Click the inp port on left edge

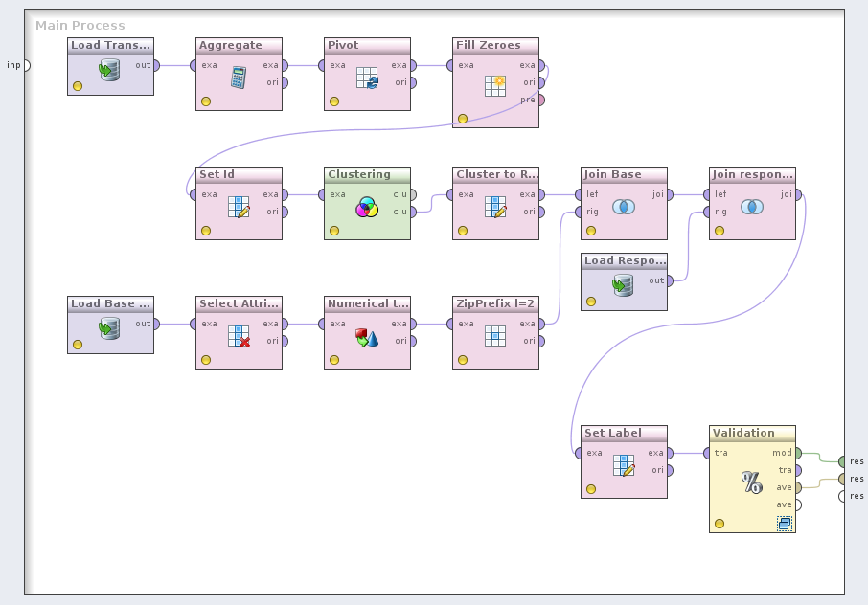(x=26, y=65)
